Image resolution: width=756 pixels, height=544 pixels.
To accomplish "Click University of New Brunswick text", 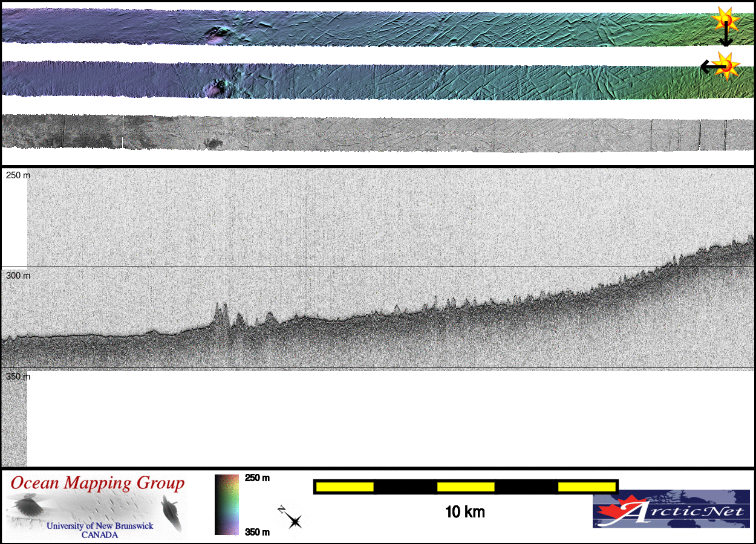I will click(x=100, y=526).
